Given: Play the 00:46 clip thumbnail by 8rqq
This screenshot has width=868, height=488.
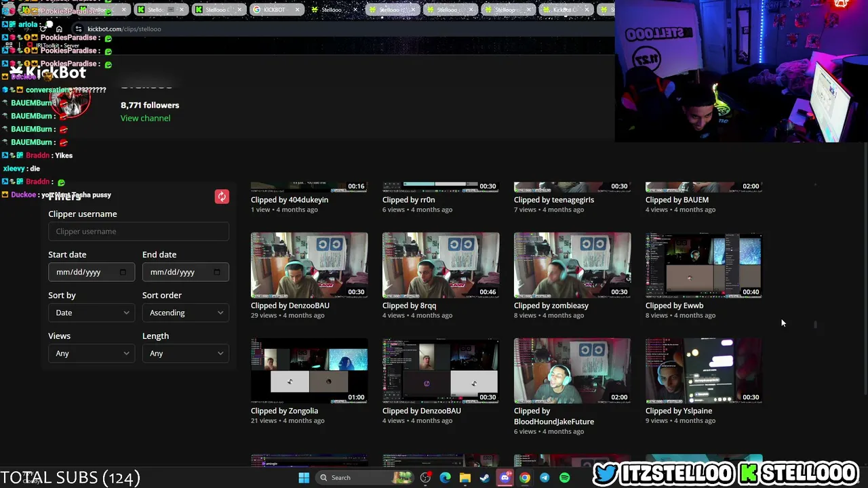Looking at the screenshot, I should tap(441, 265).
